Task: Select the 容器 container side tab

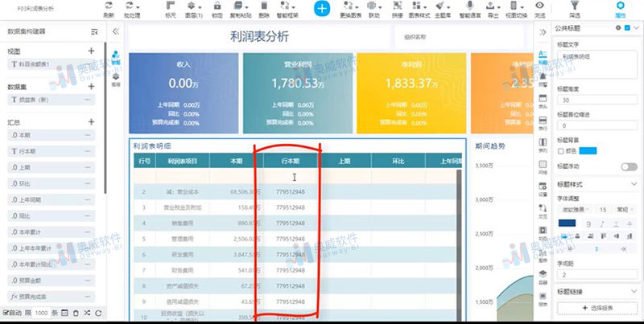Action: 543,277
